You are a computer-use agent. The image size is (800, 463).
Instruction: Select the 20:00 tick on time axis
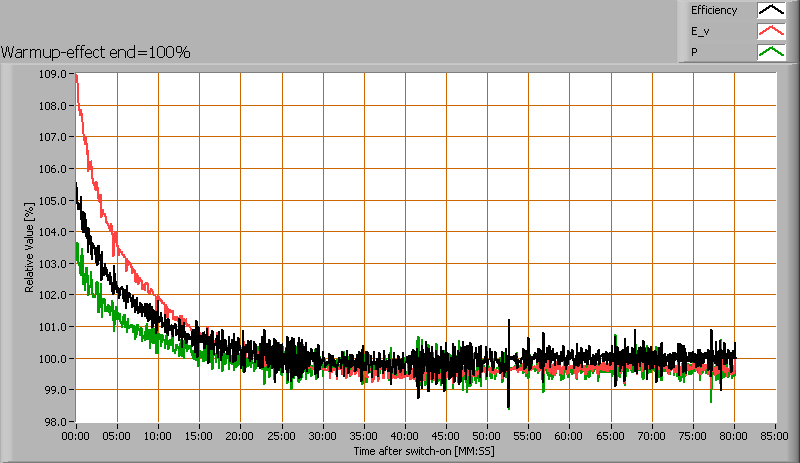point(241,436)
